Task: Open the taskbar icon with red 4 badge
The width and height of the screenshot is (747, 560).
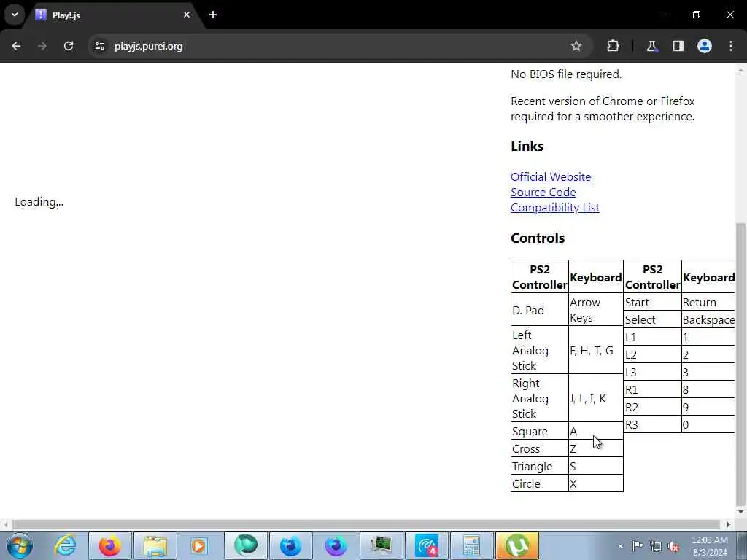Action: (x=426, y=545)
